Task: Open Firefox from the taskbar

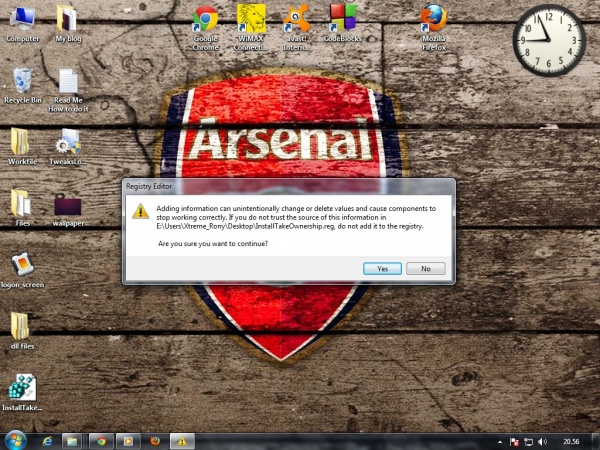Action: point(155,441)
